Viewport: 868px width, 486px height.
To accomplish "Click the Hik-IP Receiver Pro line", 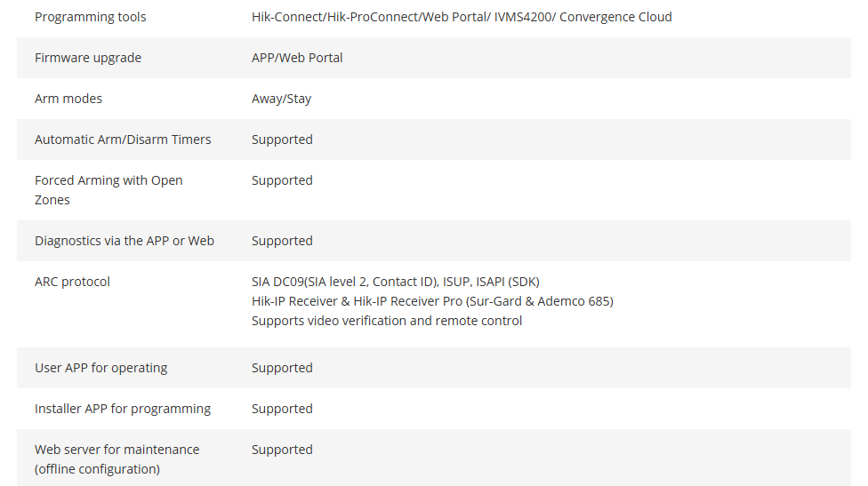I will pos(432,301).
